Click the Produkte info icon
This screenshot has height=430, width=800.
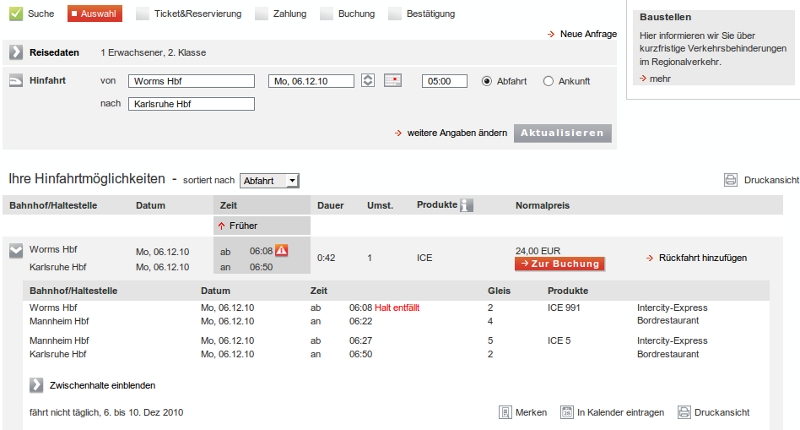(x=466, y=206)
